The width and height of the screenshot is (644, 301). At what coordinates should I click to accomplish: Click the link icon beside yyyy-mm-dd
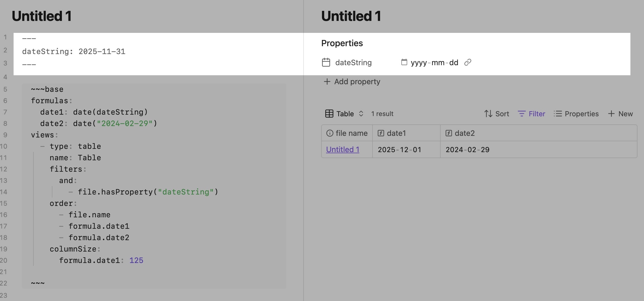click(x=468, y=62)
